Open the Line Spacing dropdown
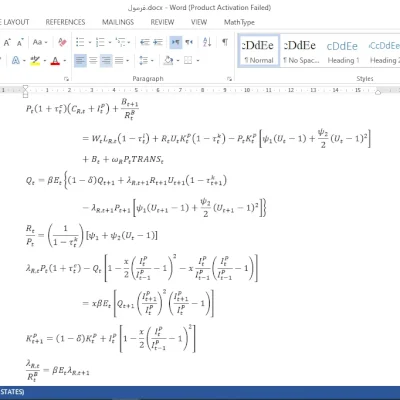 click(146, 60)
